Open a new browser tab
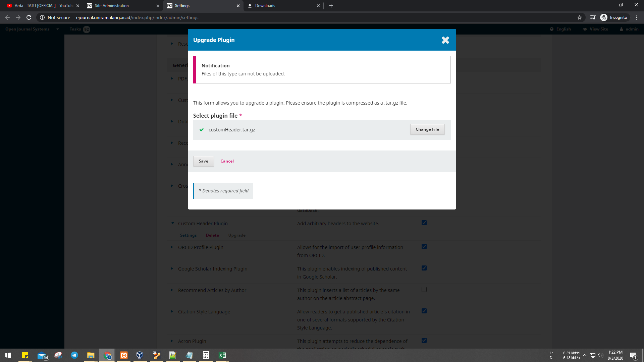644x362 pixels. (331, 6)
